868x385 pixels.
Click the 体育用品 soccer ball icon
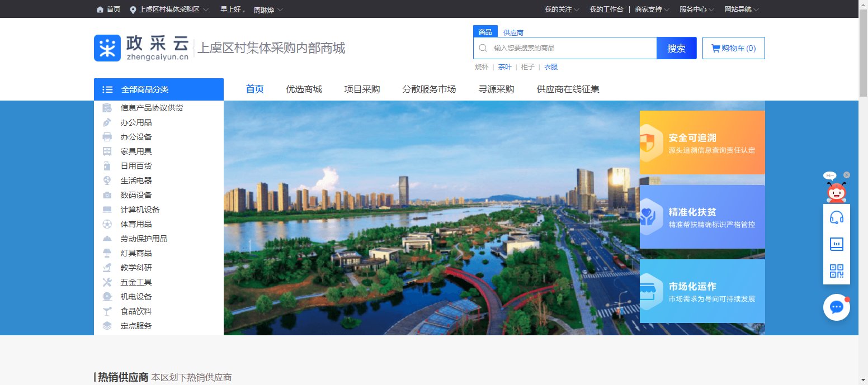point(107,224)
